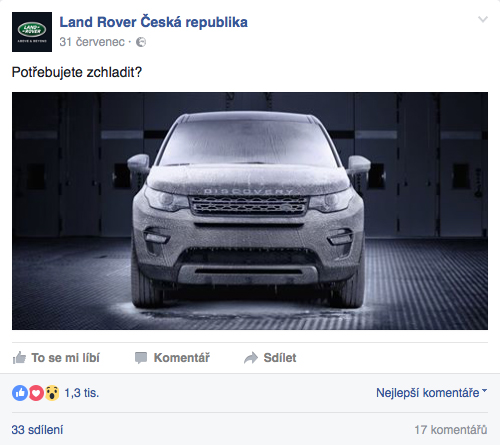Like the post with To se mi líbí

(x=56, y=358)
